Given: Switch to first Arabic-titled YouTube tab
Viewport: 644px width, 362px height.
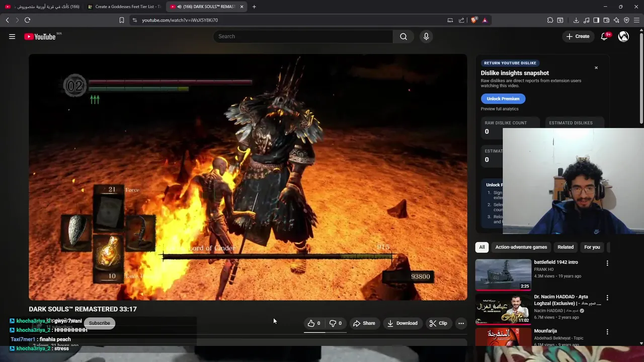Looking at the screenshot, I should tap(43, 7).
